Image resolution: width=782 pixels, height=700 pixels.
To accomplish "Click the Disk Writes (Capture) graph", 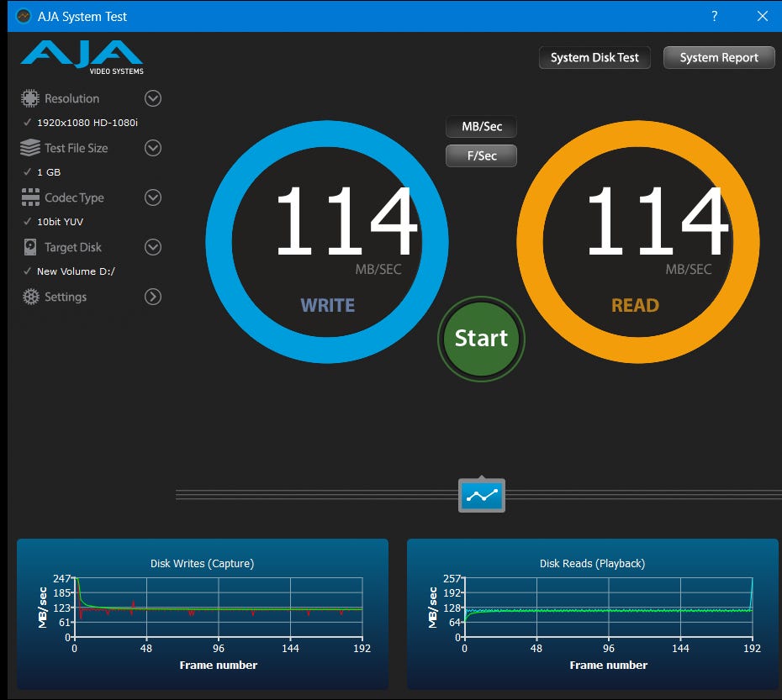I will (x=203, y=613).
